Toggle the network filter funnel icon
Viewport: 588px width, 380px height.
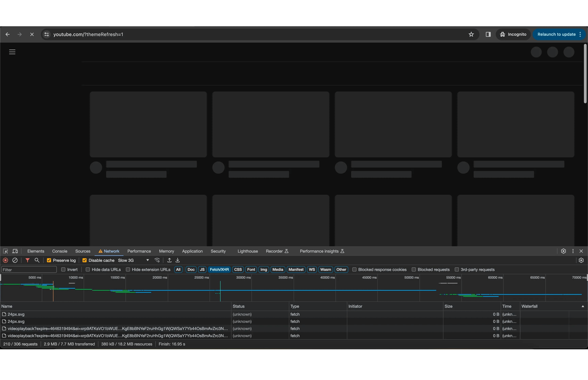pos(27,260)
